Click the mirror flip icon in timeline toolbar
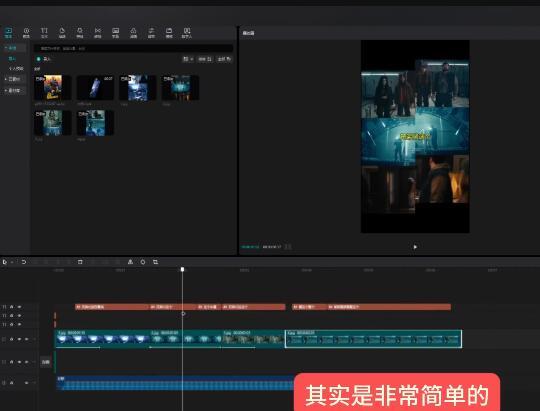This screenshot has height=411, width=540. 130,262
